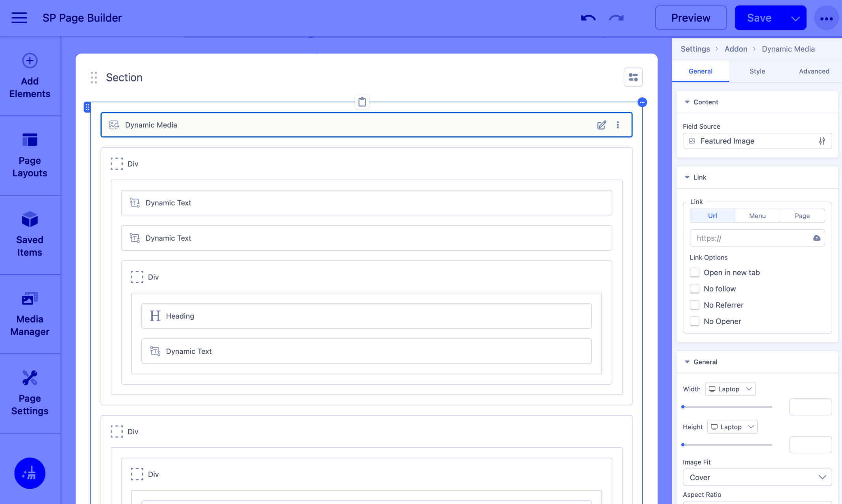842x504 pixels.
Task: Open the Section layout options icon
Action: [x=633, y=77]
